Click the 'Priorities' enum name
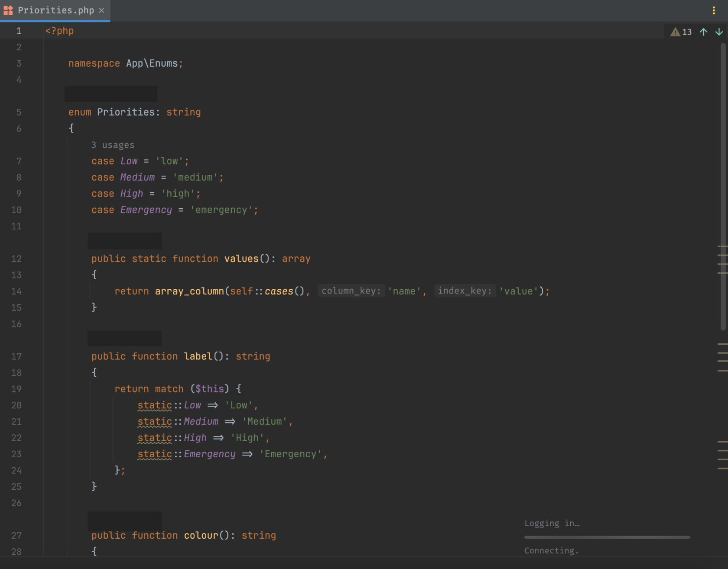 (x=126, y=112)
